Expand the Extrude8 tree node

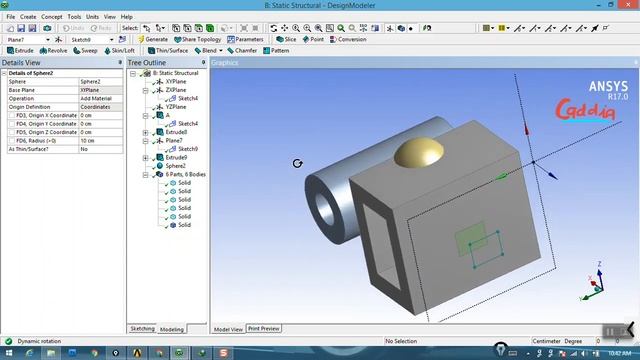tap(145, 133)
